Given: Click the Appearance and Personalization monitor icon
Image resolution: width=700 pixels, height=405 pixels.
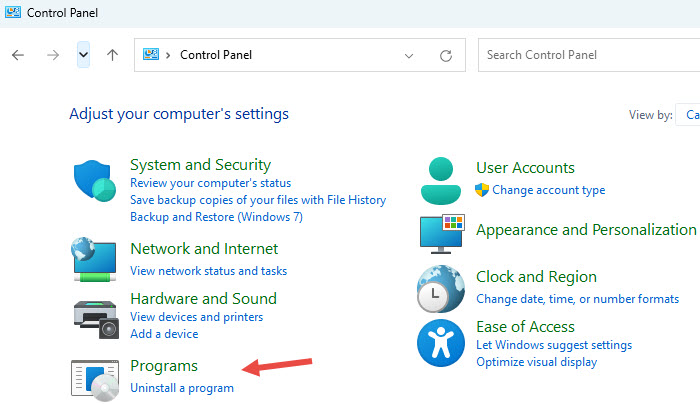Looking at the screenshot, I should [x=441, y=232].
